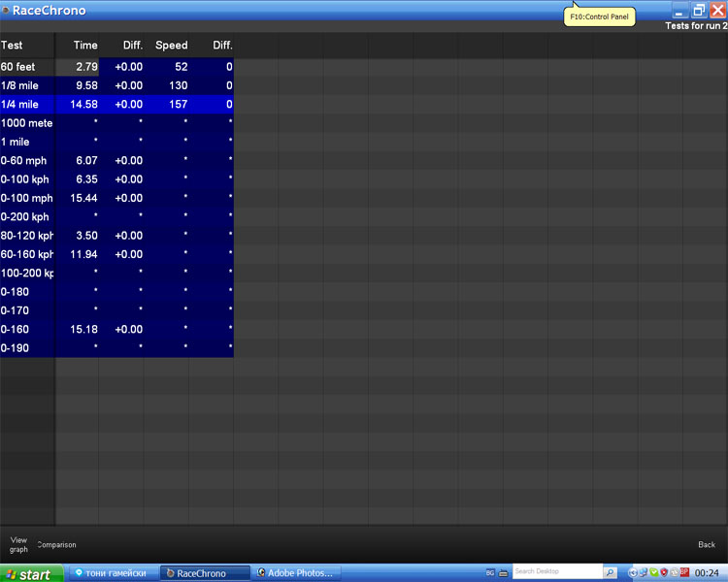728x582 pixels.
Task: Switch to Adobe Photoshop taskbar item
Action: [297, 573]
